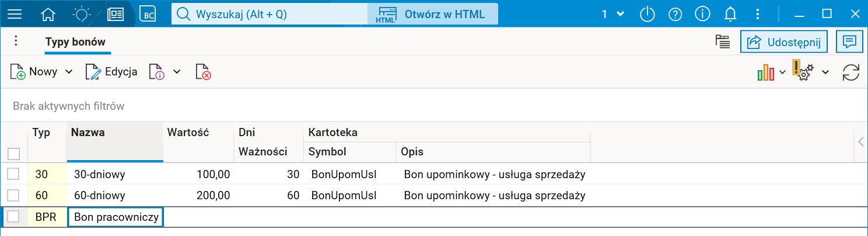Open the hamburger main menu
The width and height of the screenshot is (868, 236).
click(x=14, y=14)
